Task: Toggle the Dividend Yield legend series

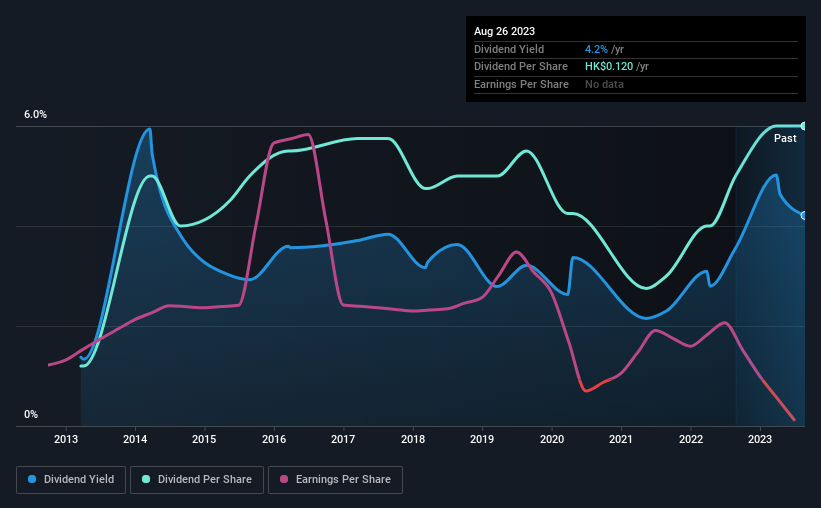Action: (73, 479)
